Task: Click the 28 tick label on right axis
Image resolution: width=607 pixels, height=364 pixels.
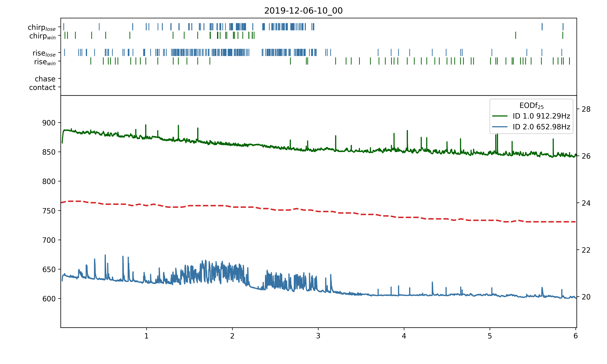Action: pos(586,109)
